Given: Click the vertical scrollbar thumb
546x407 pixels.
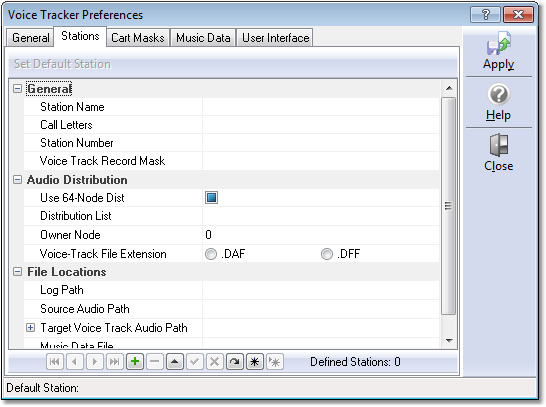Looking at the screenshot, I should pyautogui.click(x=448, y=206).
